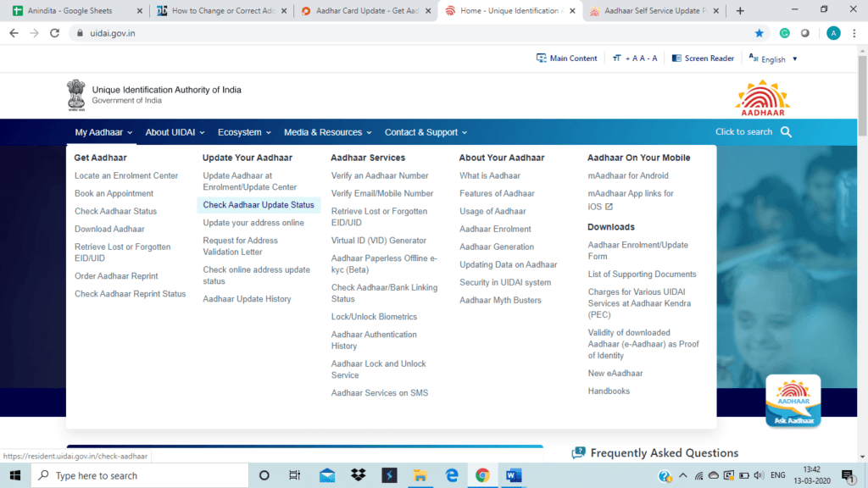Switch to the Anindita Google Sheets tab
This screenshot has width=868, height=488.
coord(75,11)
